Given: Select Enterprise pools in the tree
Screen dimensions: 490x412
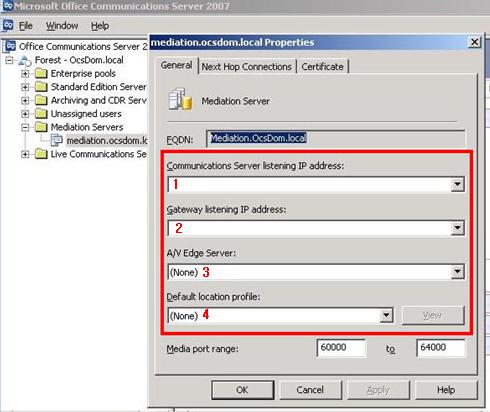Looking at the screenshot, I should pos(83,73).
